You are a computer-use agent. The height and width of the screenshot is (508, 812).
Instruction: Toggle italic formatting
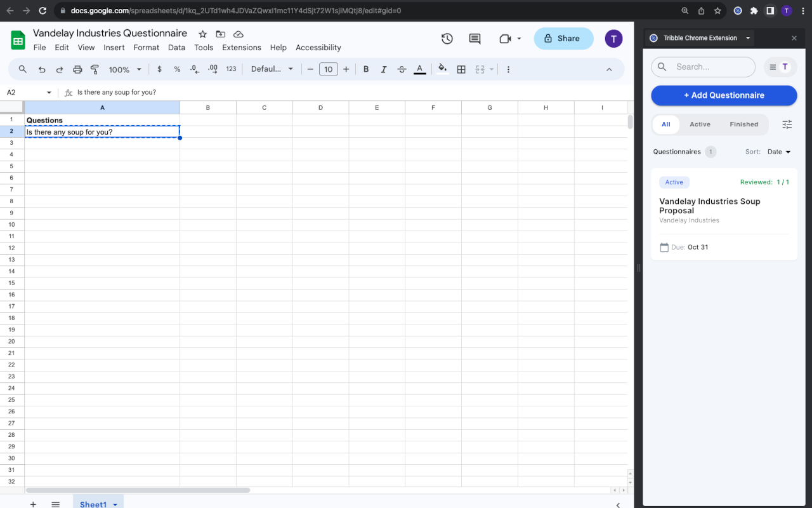(x=384, y=69)
